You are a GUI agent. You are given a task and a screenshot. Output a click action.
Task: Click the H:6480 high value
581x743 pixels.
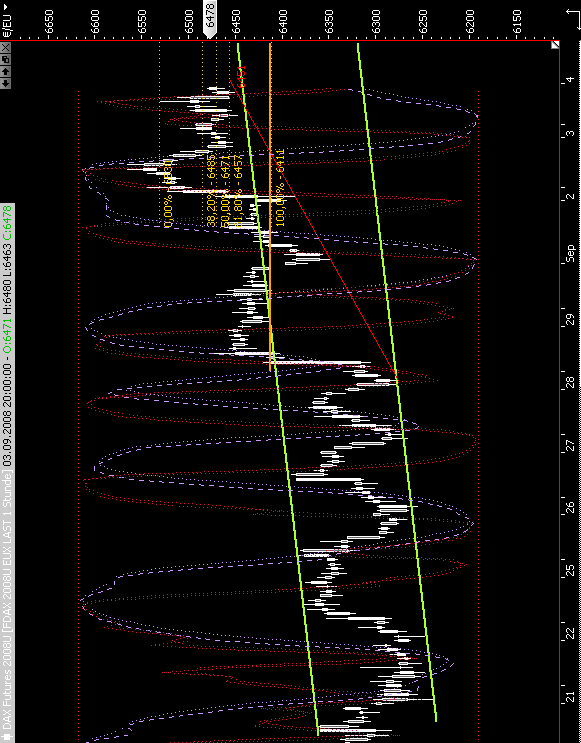coord(7,296)
